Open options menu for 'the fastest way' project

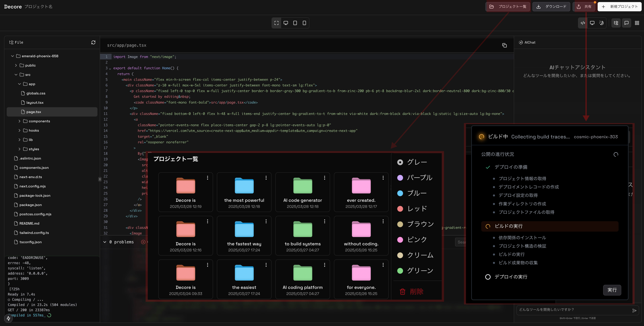pyautogui.click(x=266, y=221)
